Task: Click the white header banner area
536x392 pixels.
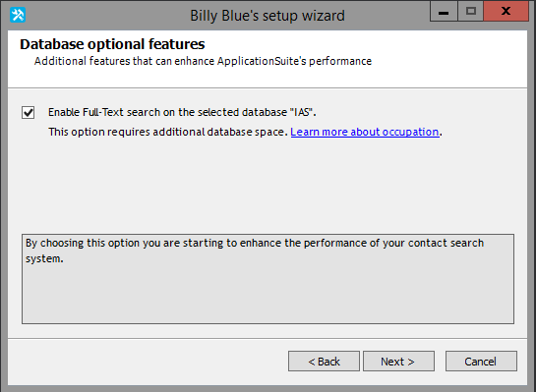Action: (268, 59)
